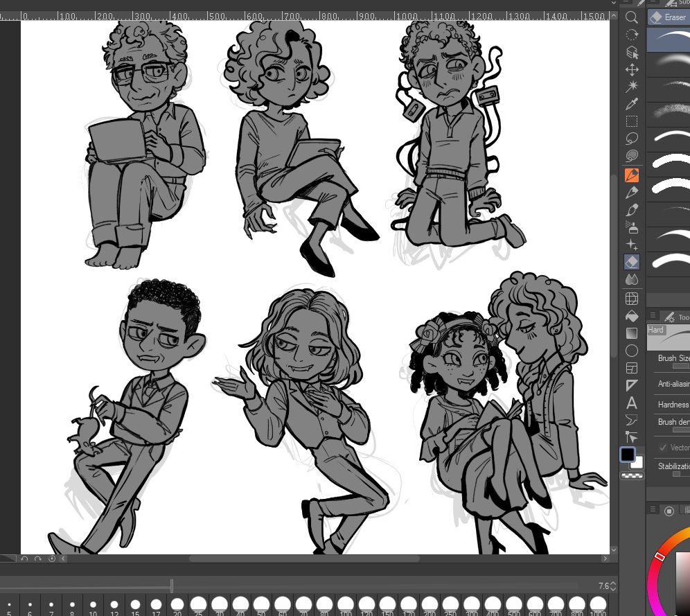Choose the transparent checkered color
Viewport: 690px width, 616px height.
pos(632,475)
